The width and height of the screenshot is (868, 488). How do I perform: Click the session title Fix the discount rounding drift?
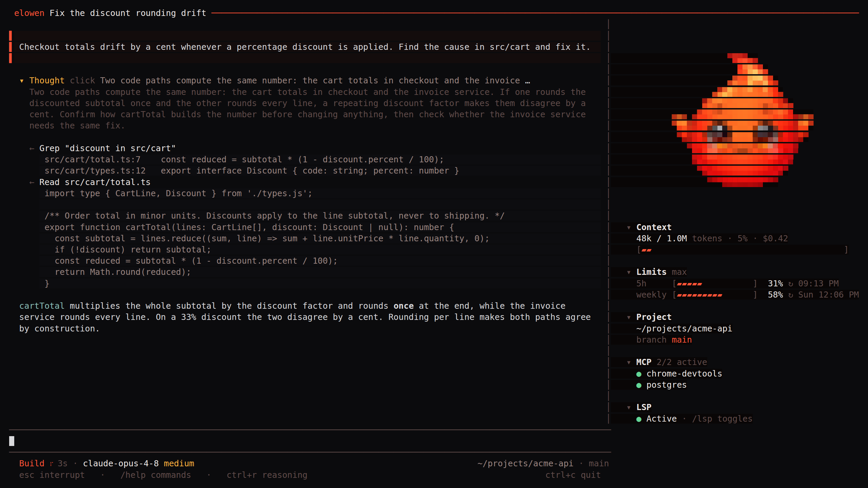pos(128,13)
